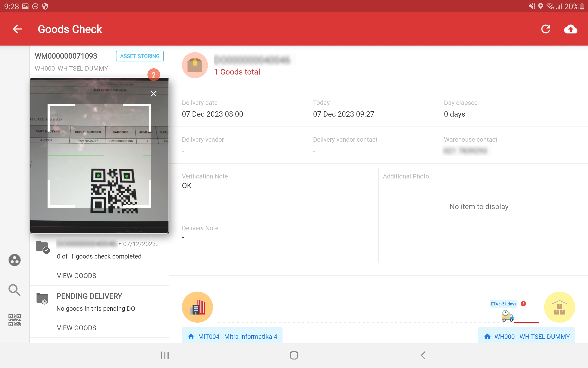The image size is (588, 368).
Task: Tap the delivery truck icon on route
Action: [x=508, y=316]
